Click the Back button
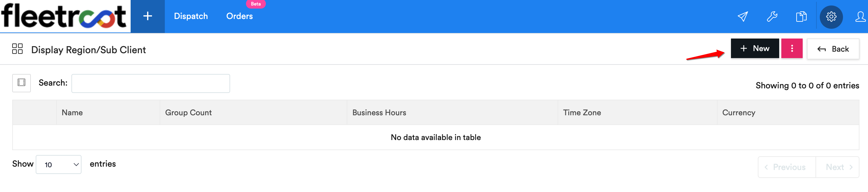Viewport: 868px width, 192px height. (833, 49)
